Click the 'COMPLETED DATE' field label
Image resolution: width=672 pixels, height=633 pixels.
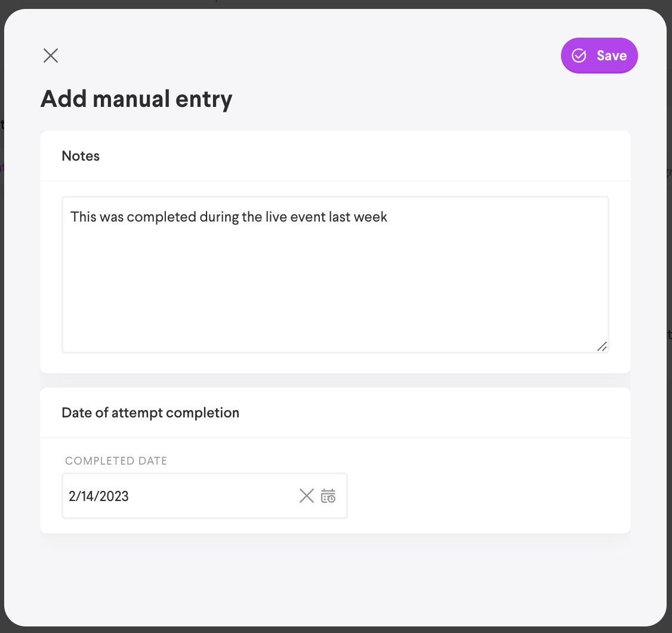point(116,461)
